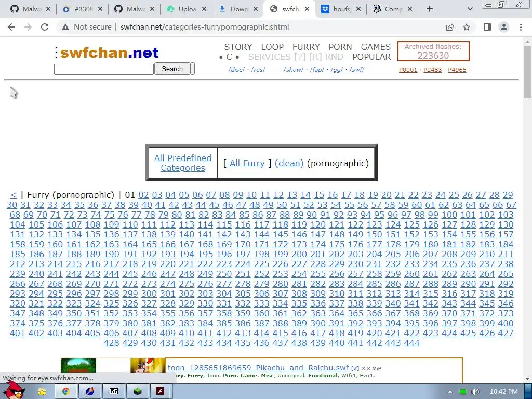Open the Chrome three-dot menu

(521, 27)
